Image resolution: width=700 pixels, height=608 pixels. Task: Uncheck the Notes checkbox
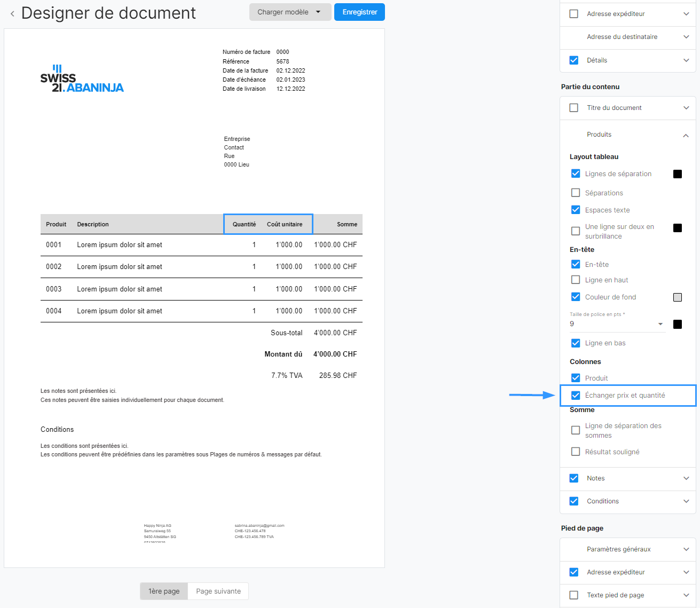tap(574, 478)
